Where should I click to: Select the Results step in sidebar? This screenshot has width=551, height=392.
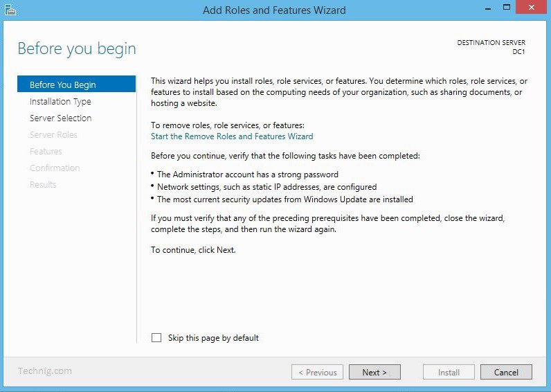coord(43,185)
